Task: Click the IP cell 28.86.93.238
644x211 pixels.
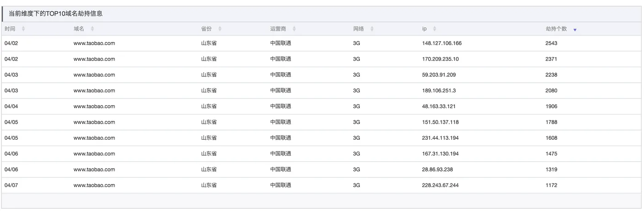Action: pos(437,170)
